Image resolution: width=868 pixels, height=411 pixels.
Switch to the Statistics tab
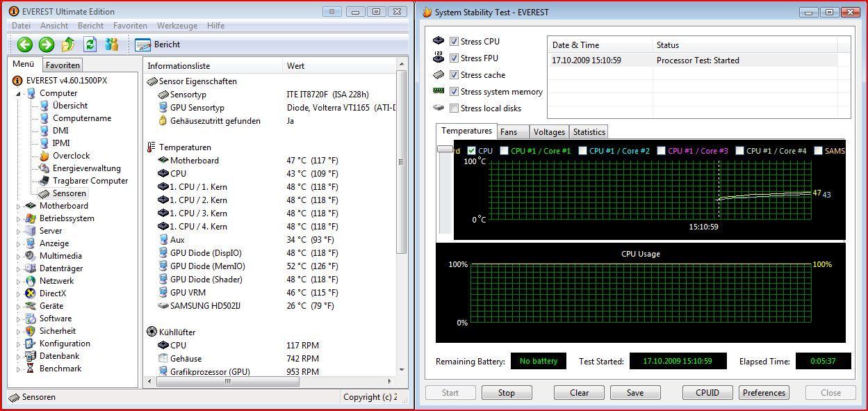click(x=589, y=132)
